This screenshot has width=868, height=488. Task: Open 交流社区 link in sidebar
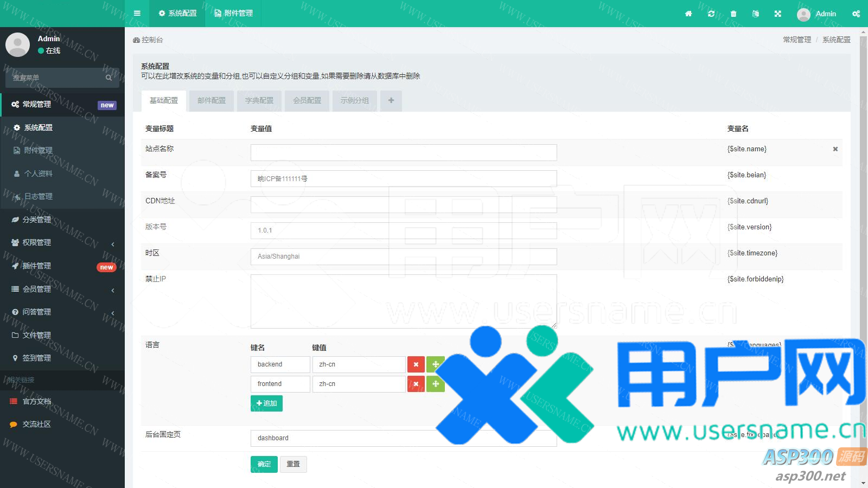62,424
